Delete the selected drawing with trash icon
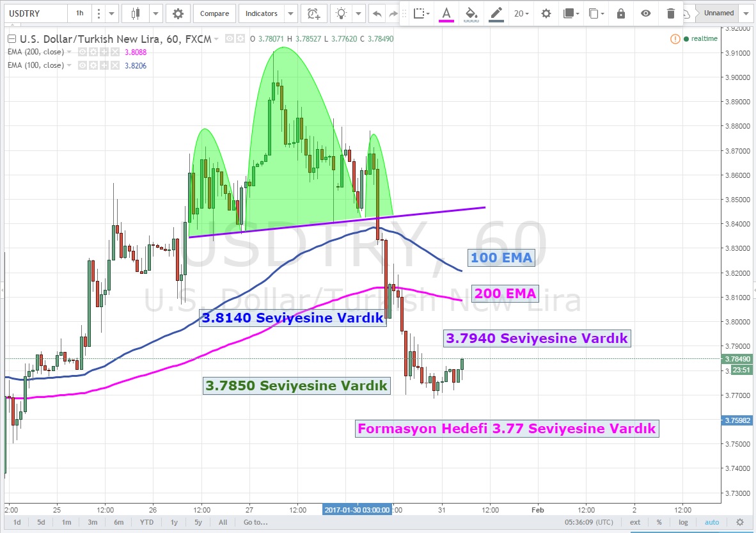Viewport: 756px width, 533px height. 670,13
